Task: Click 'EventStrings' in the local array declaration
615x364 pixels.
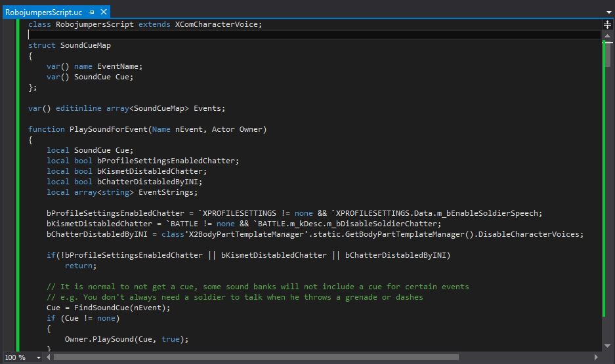Action: point(166,192)
